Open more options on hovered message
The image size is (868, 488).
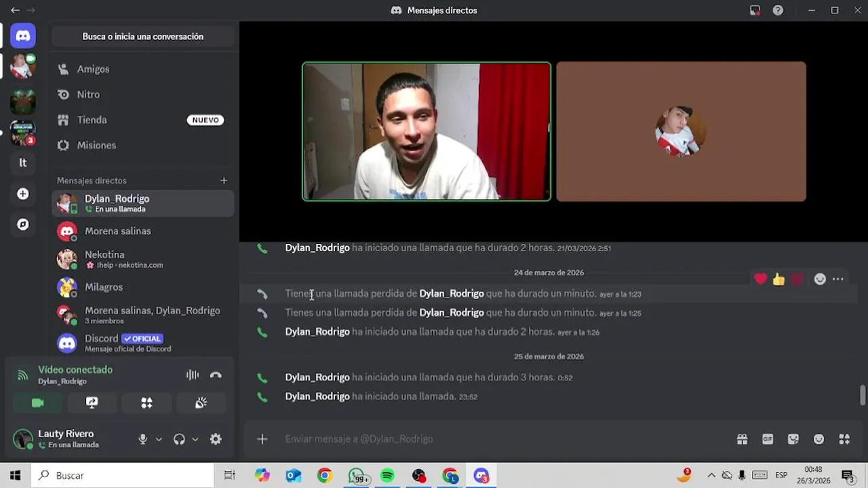pos(838,279)
